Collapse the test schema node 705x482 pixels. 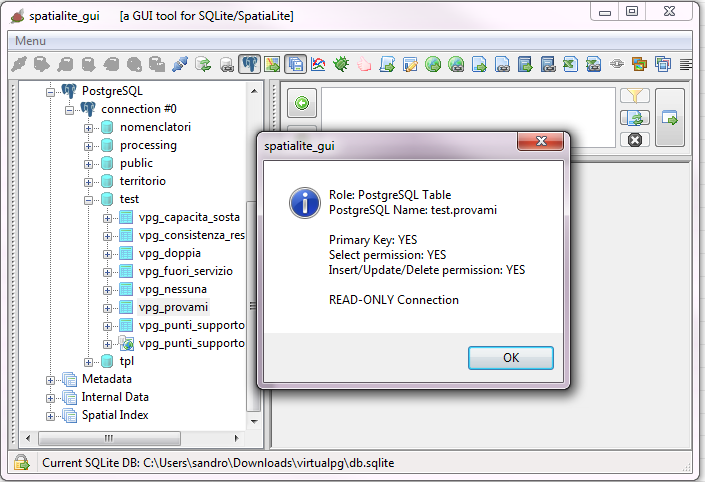88,200
